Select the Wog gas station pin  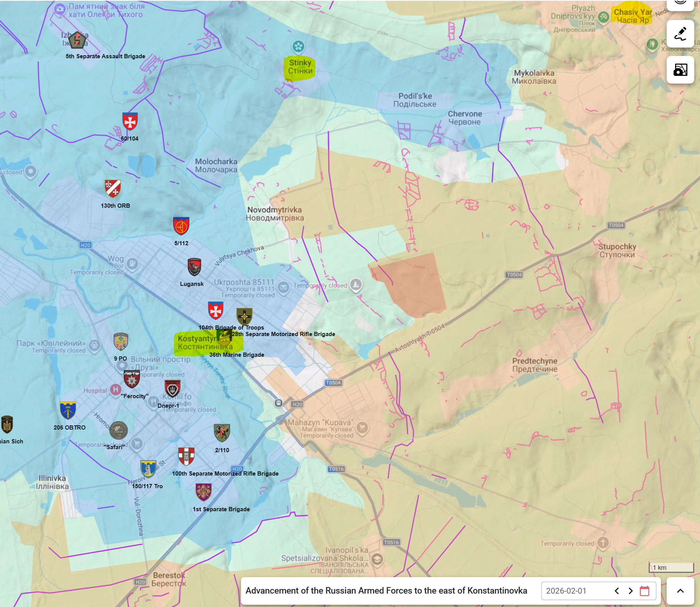click(x=132, y=264)
